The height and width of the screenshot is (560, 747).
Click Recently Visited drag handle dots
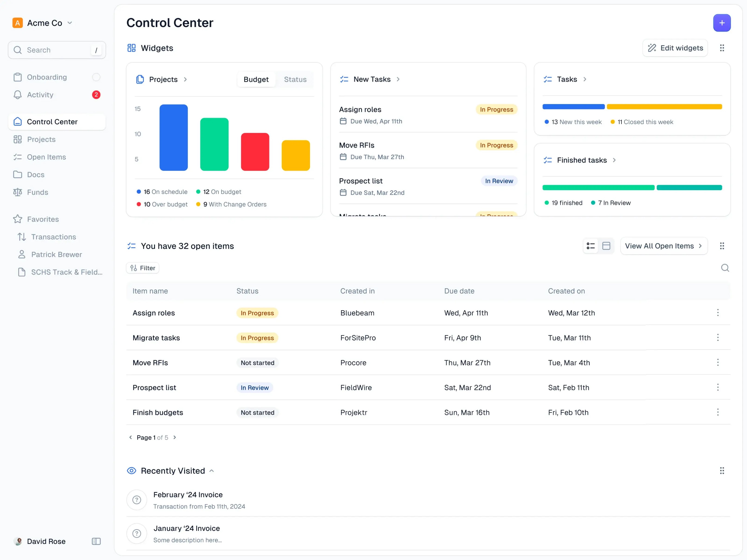[x=722, y=471]
